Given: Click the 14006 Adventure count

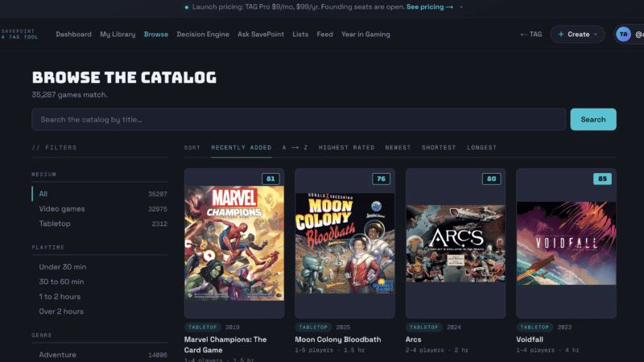Looking at the screenshot, I should click(x=158, y=355).
